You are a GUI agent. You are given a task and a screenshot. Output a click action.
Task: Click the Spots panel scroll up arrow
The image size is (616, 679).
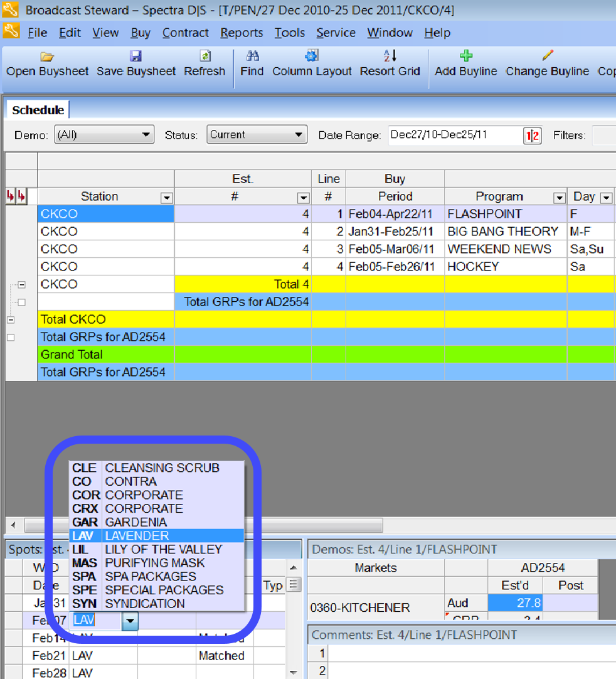coord(294,567)
